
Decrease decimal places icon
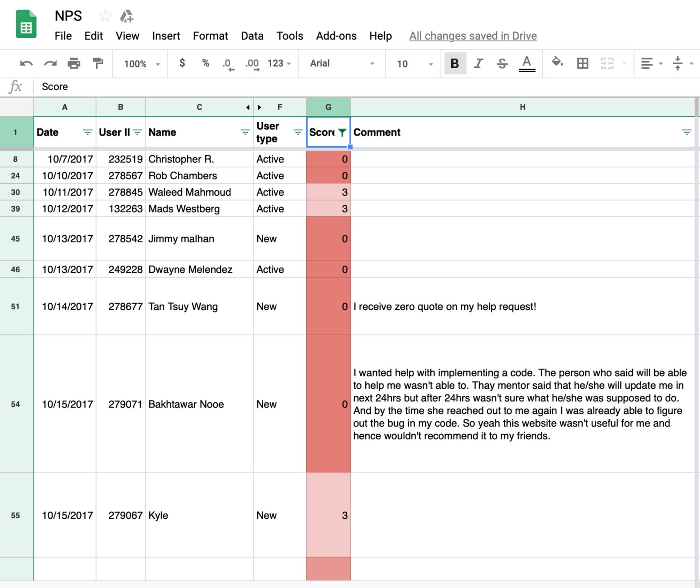point(228,64)
